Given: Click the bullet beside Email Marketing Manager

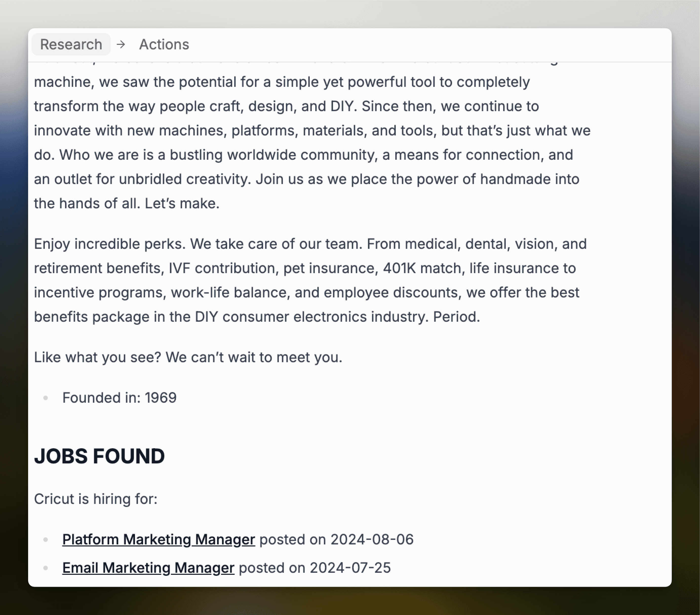Looking at the screenshot, I should 46,568.
